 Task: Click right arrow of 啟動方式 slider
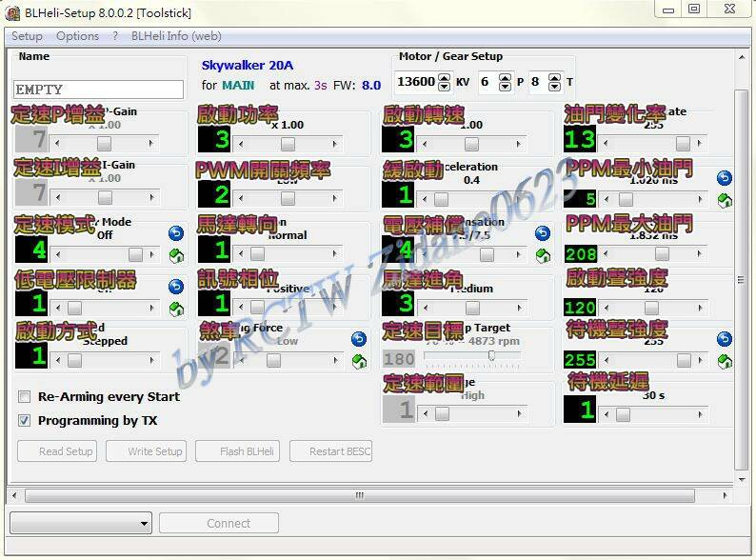151,360
